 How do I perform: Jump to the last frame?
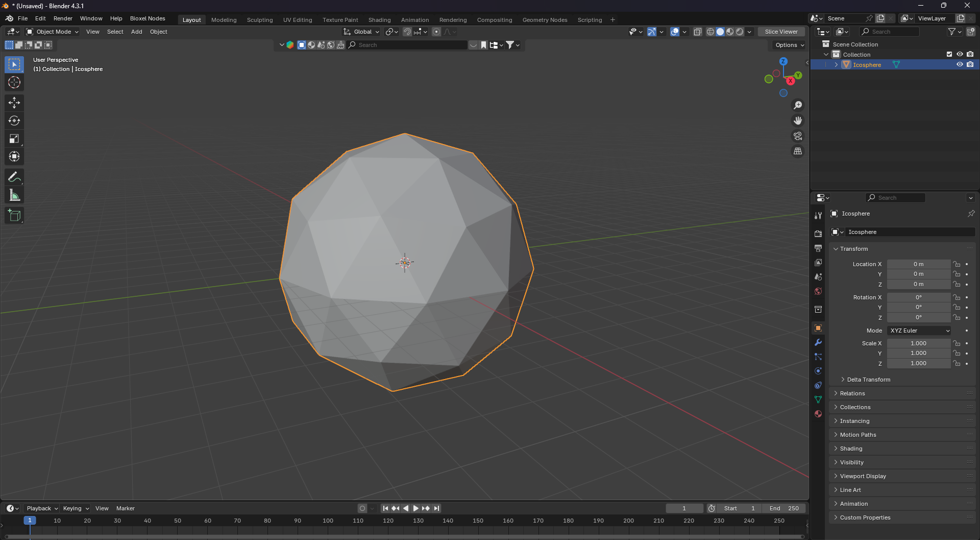tap(436, 508)
